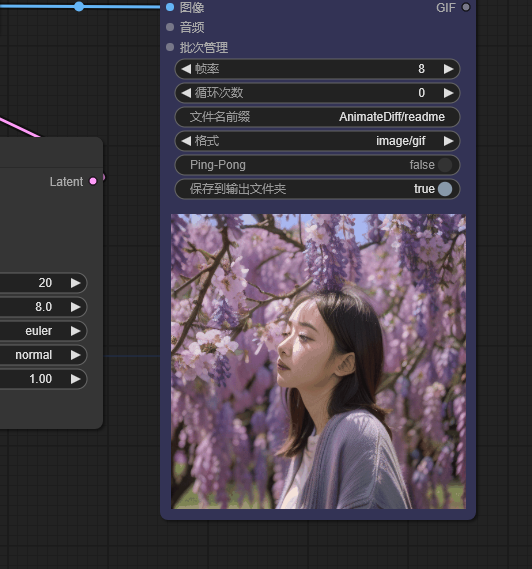
Task: Select the next 格式 option with the right arrow
Action: [x=449, y=141]
